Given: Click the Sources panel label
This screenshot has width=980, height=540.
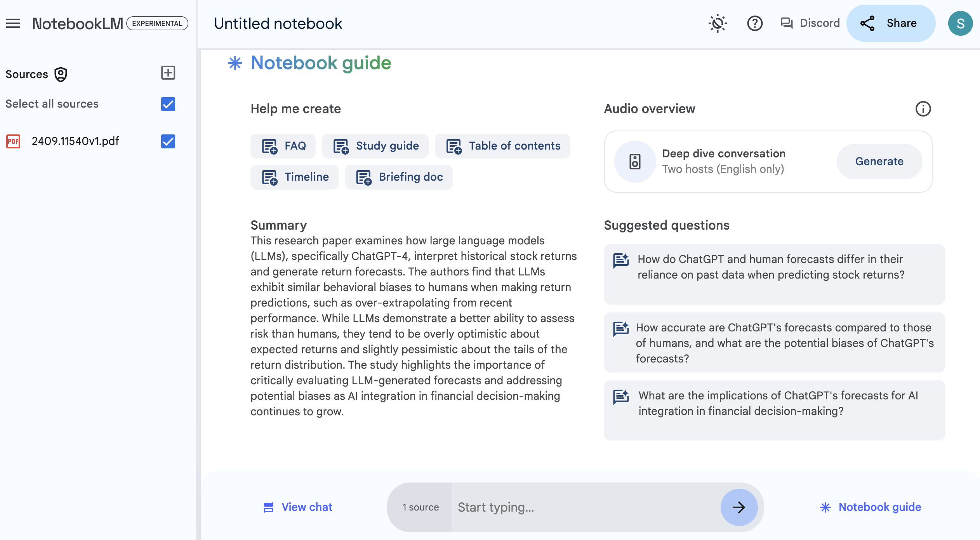Looking at the screenshot, I should tap(27, 74).
